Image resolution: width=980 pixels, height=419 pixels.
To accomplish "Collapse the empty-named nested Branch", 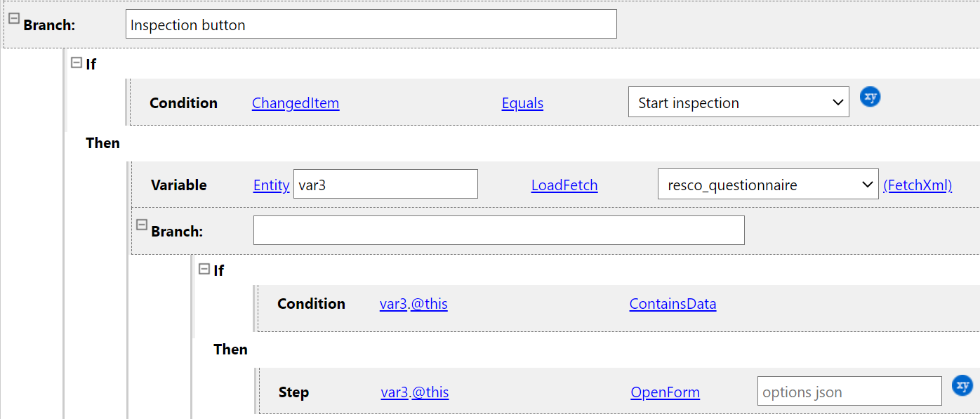I will click(x=141, y=225).
